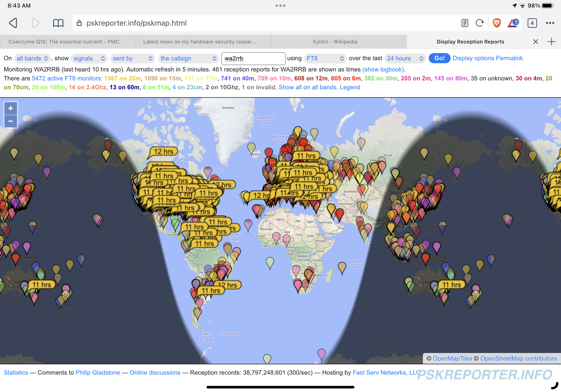Change the '24 hours' time range

click(x=405, y=58)
